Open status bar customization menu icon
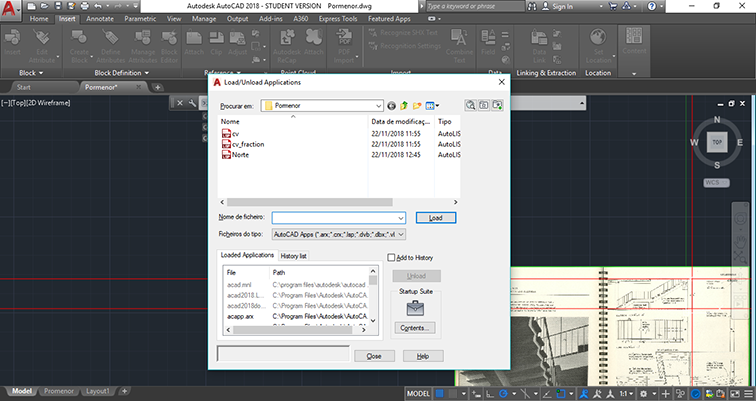The width and height of the screenshot is (756, 401). coord(748,394)
